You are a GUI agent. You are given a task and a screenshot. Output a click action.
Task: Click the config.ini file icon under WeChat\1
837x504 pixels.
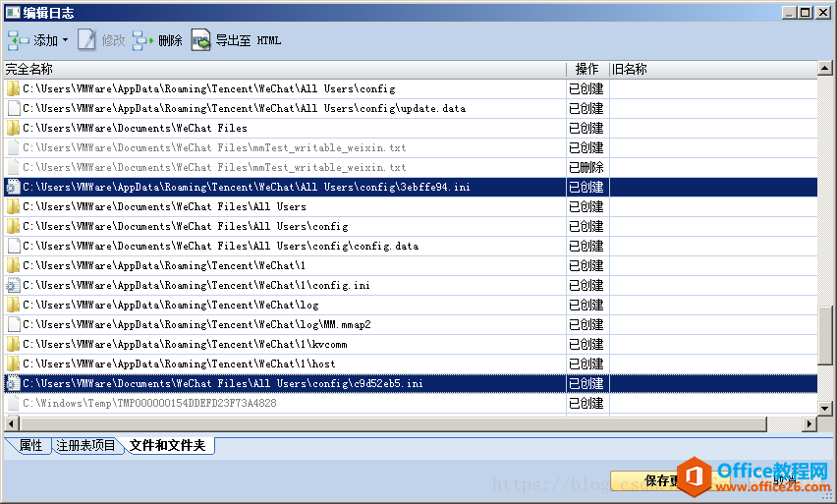(13, 285)
